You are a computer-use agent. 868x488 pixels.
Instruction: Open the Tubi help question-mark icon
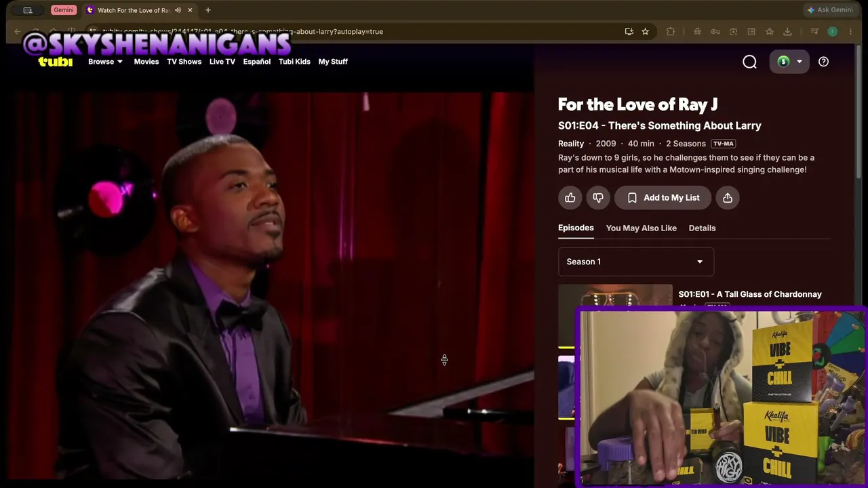click(823, 62)
